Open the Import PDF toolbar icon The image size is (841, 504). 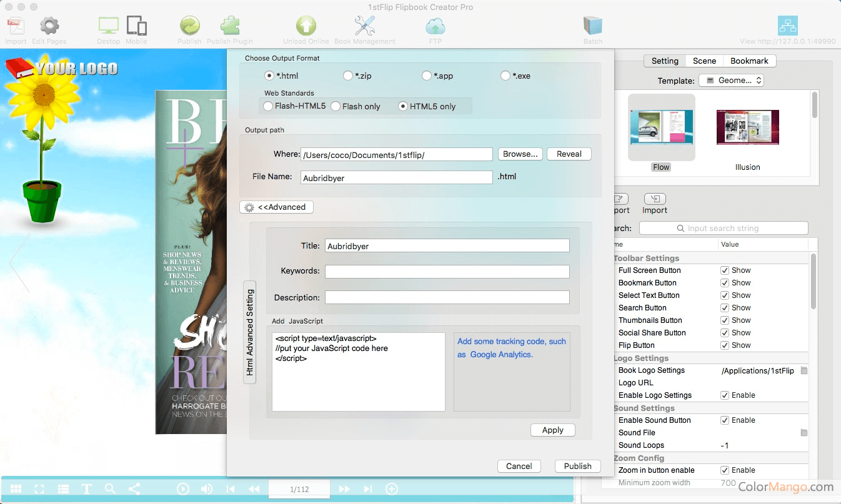[16, 27]
